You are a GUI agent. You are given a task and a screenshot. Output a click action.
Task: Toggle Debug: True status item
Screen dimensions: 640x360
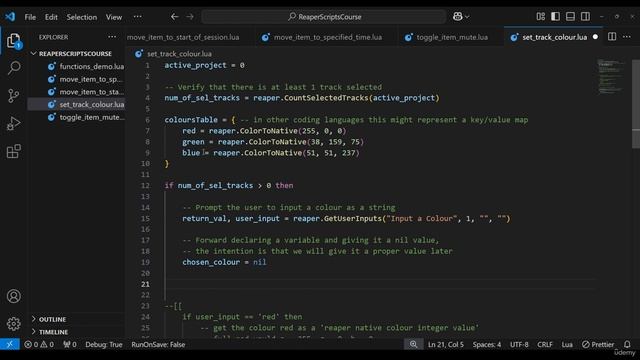(x=104, y=344)
